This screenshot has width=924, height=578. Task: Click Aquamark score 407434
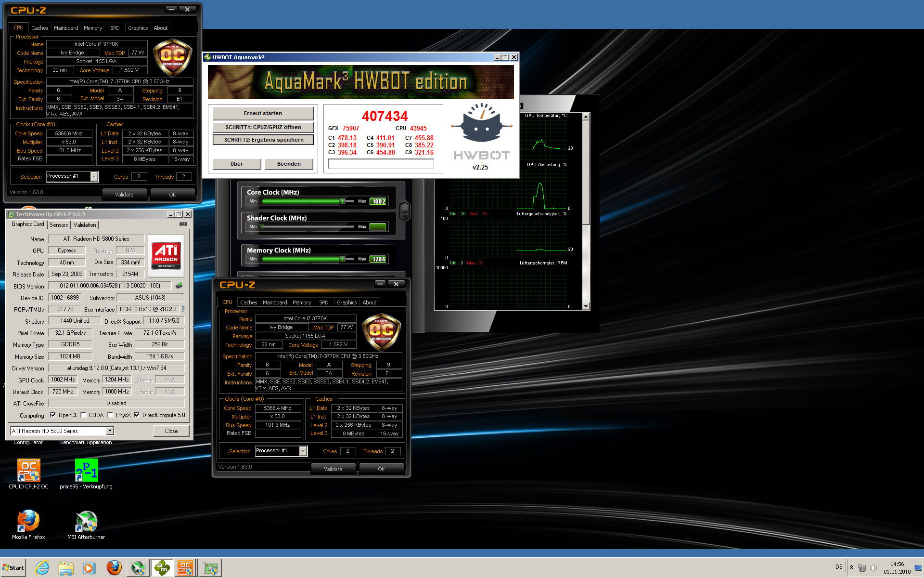(385, 116)
